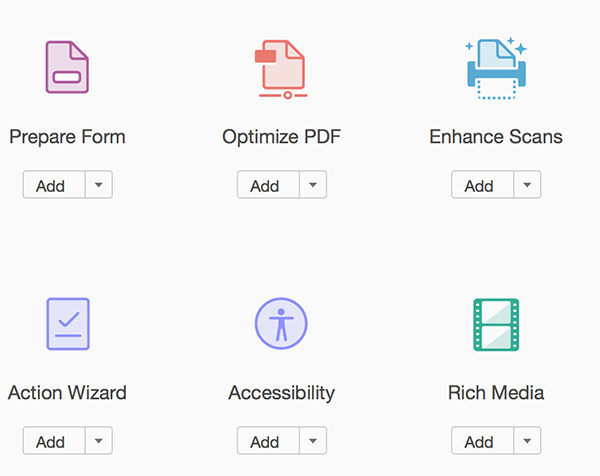Click the Rich Media label text
This screenshot has width=600, height=476.
pos(496,393)
